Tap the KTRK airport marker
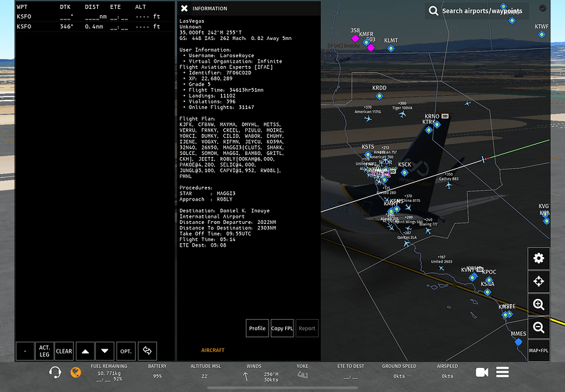565x392 pixels. coord(429,130)
